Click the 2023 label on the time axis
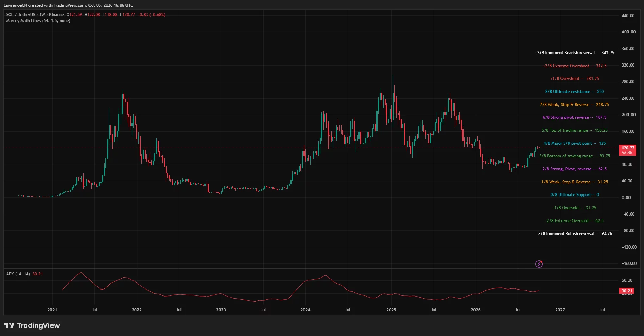This screenshot has height=336, width=644. [221, 310]
